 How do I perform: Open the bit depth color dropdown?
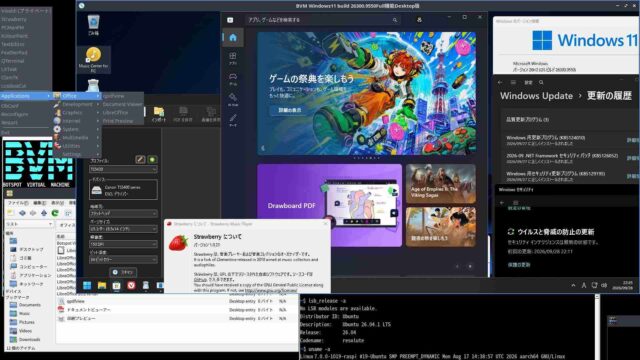pyautogui.click(x=123, y=260)
